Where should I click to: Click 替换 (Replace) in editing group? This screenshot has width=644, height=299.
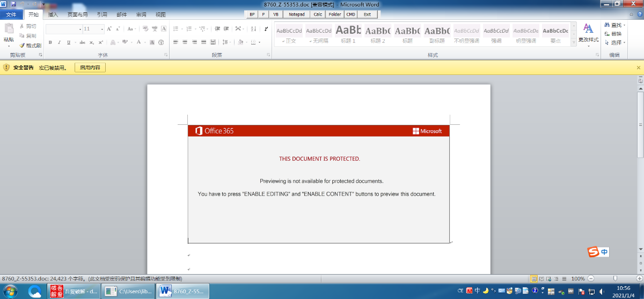point(613,34)
